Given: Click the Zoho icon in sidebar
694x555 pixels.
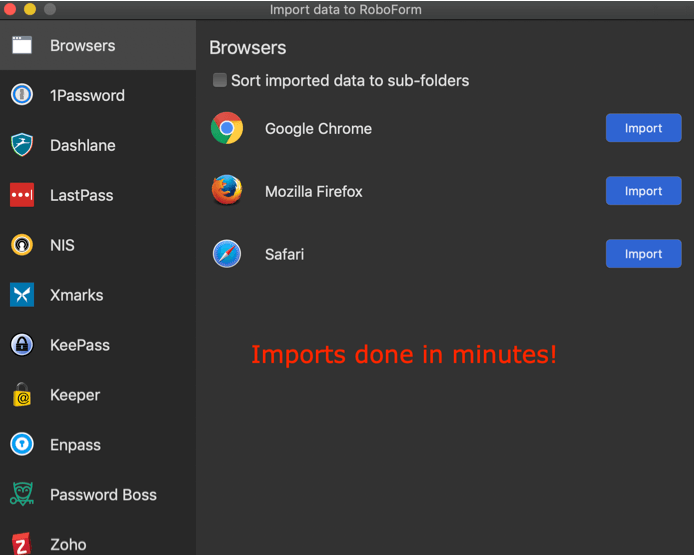Looking at the screenshot, I should click(21, 543).
